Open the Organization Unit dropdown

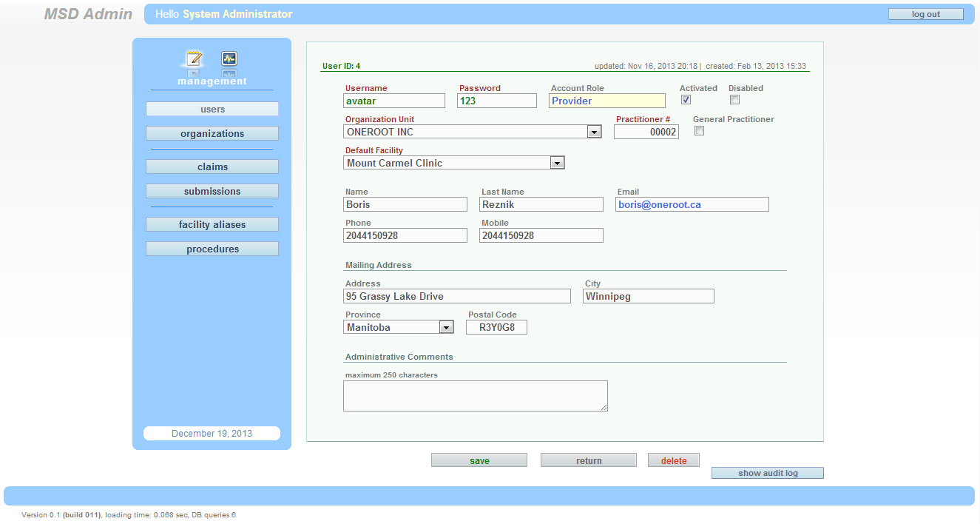473,132
